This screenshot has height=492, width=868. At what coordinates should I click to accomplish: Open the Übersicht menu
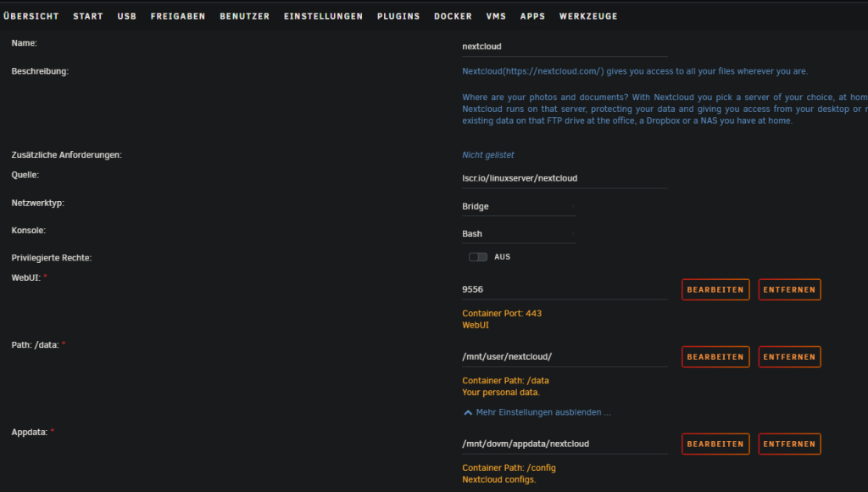(x=31, y=16)
